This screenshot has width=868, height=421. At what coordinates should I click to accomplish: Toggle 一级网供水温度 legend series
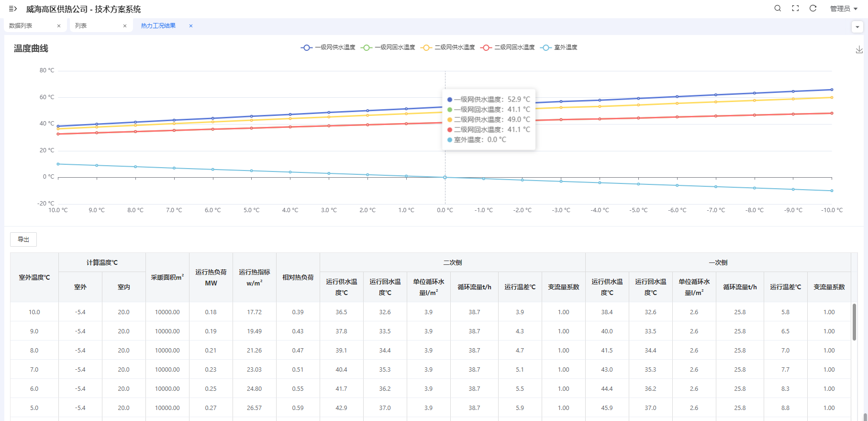(328, 47)
